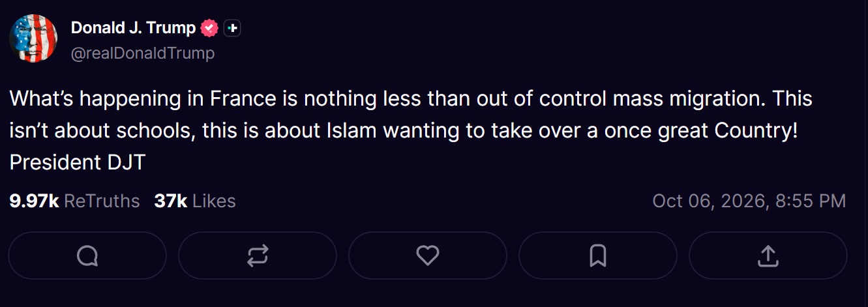The width and height of the screenshot is (868, 307).
Task: Open the flag-painted profile avatar
Action: (33, 38)
